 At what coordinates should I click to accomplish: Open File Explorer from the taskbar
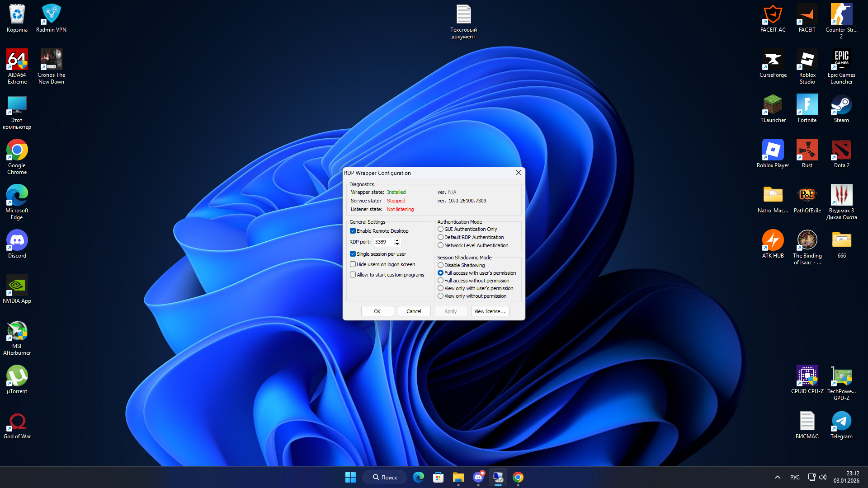458,477
